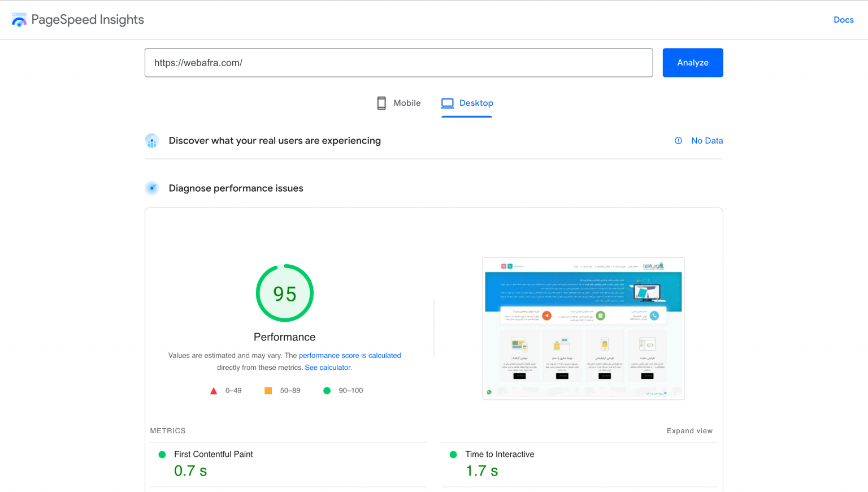Image resolution: width=868 pixels, height=492 pixels.
Task: Click 'Diagnose performance issues' heading
Action: coord(236,188)
